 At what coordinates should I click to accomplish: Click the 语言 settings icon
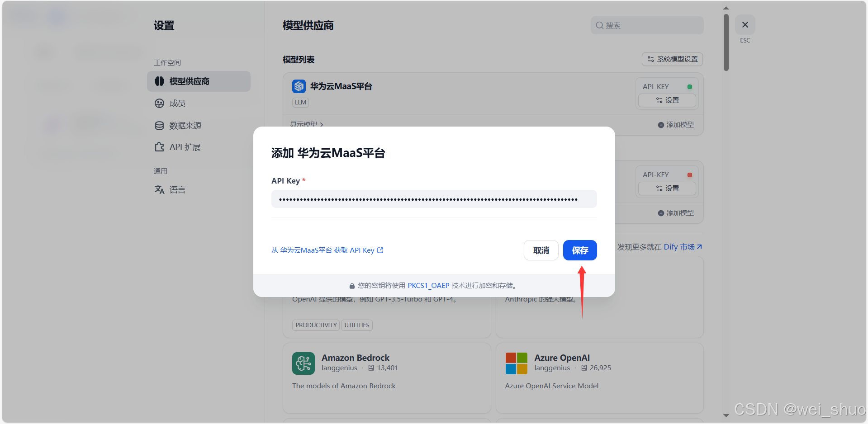click(159, 189)
